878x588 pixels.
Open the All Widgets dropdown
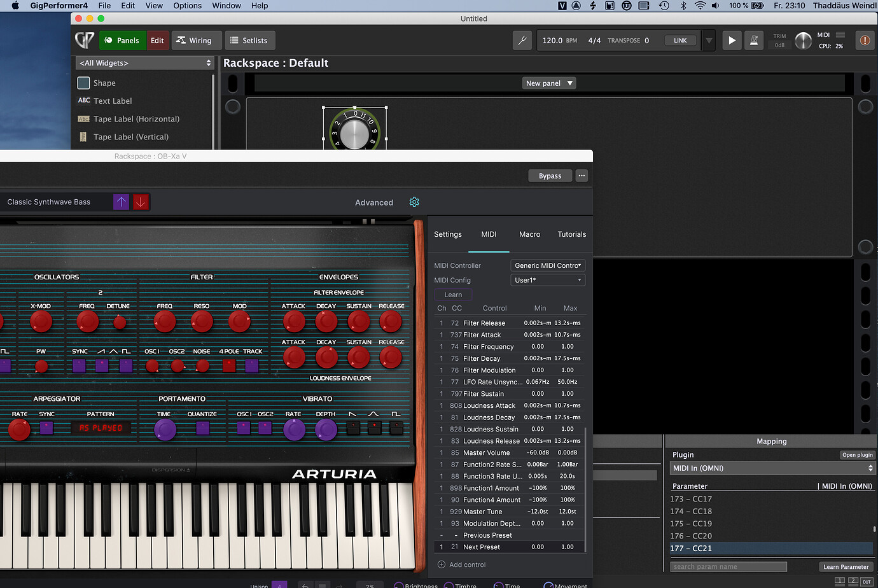point(144,63)
